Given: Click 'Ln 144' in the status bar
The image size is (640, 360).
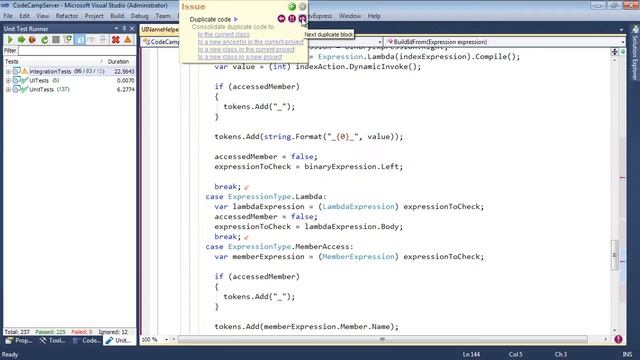Looking at the screenshot, I should tap(471, 354).
